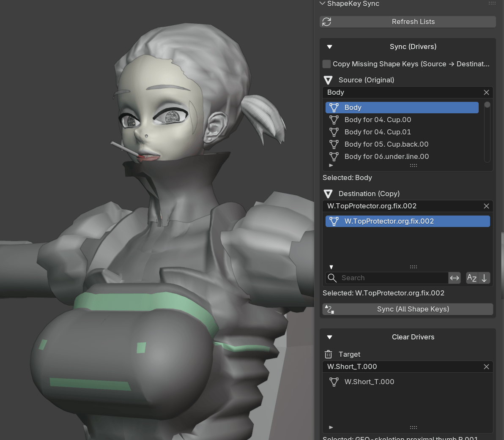Image resolution: width=504 pixels, height=440 pixels.
Task: Click mesh icon of Body for 04. Cup.01
Action: (334, 132)
